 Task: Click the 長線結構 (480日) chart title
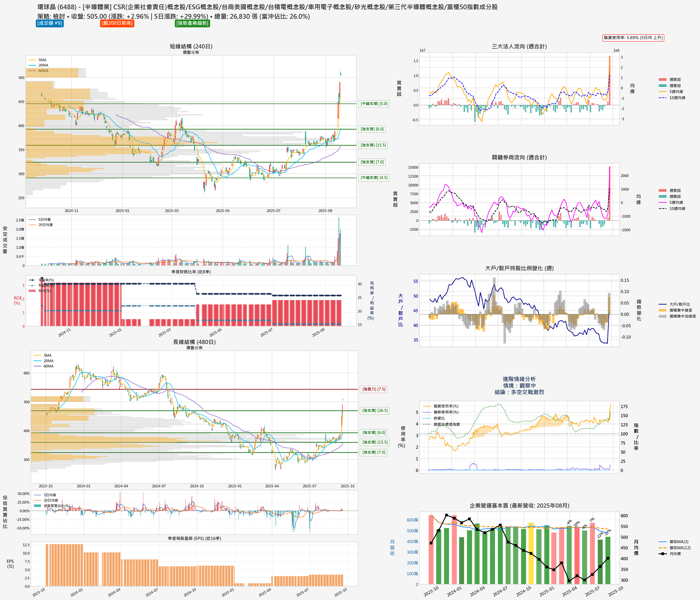click(x=194, y=342)
